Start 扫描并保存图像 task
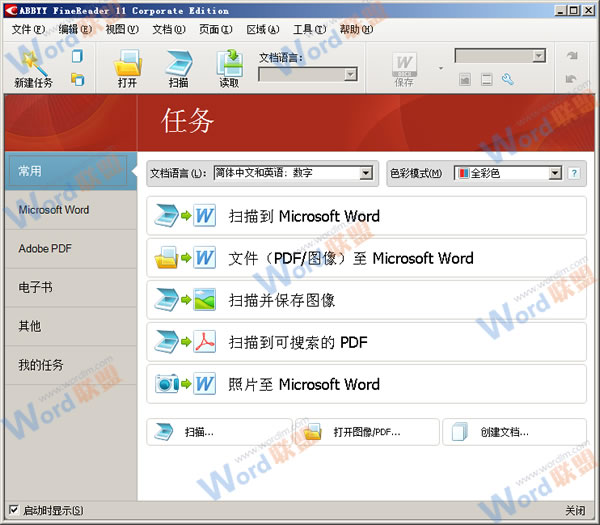This screenshot has height=525, width=600. coord(366,300)
